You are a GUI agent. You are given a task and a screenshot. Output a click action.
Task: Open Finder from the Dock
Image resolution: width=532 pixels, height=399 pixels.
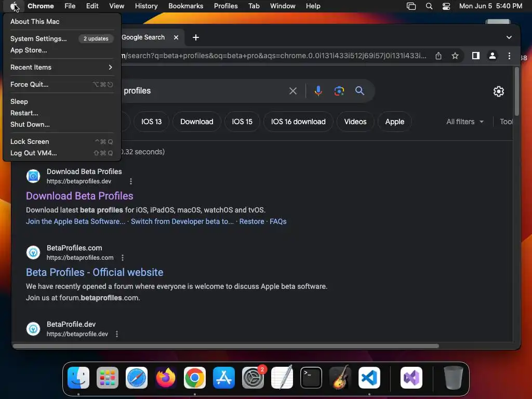coord(78,378)
